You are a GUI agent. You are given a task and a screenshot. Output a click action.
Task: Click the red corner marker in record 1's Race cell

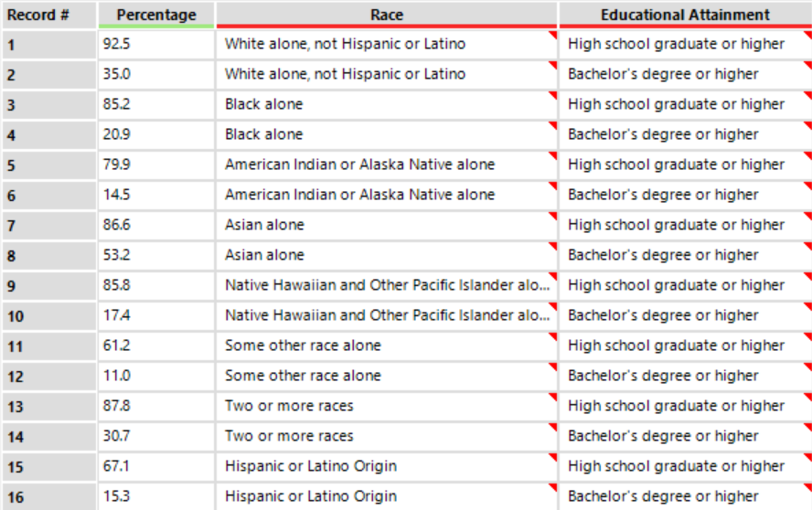(552, 34)
